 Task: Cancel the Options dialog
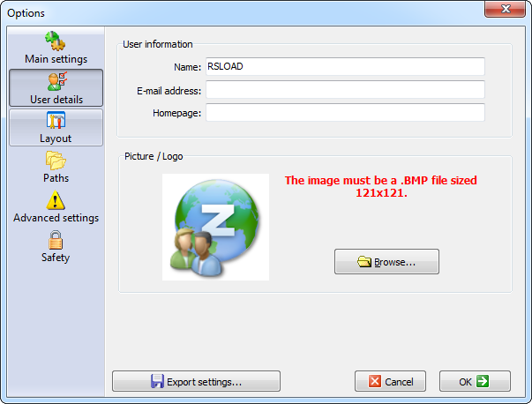click(x=390, y=381)
